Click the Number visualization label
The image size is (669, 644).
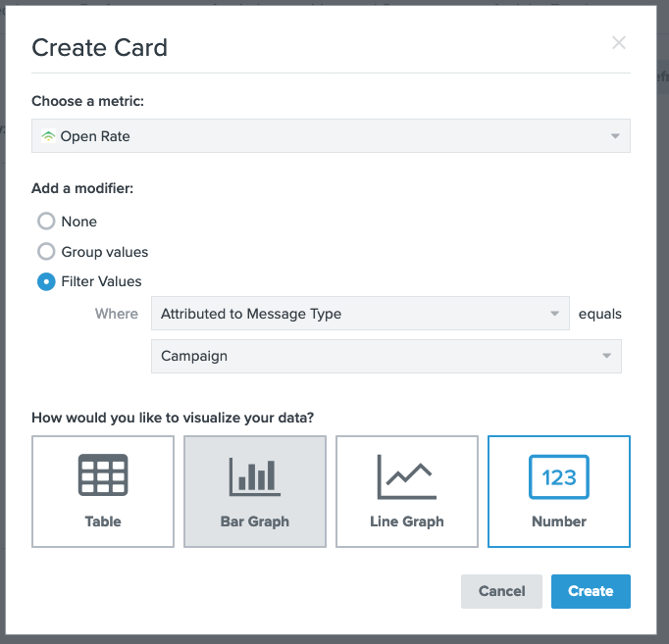tap(559, 521)
